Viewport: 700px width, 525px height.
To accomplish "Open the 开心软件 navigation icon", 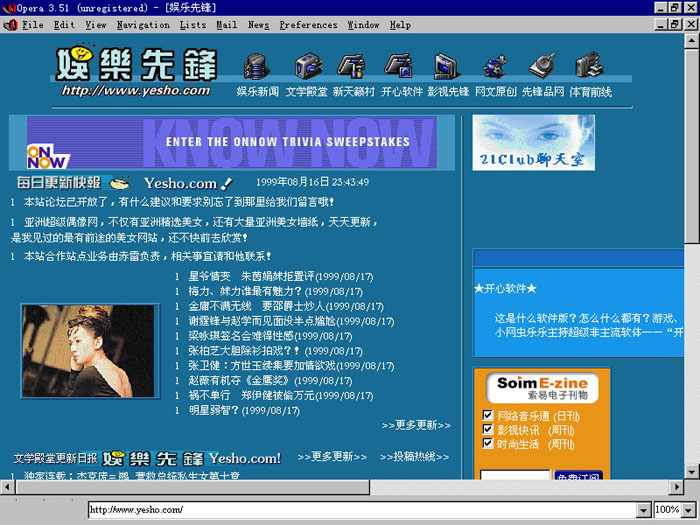I will pos(400,66).
